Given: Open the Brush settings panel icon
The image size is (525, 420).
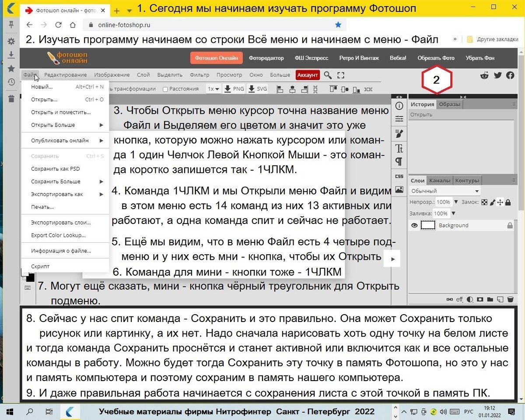Looking at the screenshot, I should (399, 133).
